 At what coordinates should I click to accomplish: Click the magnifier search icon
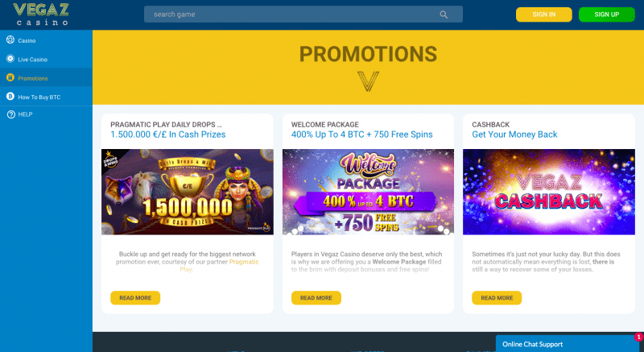pos(444,14)
